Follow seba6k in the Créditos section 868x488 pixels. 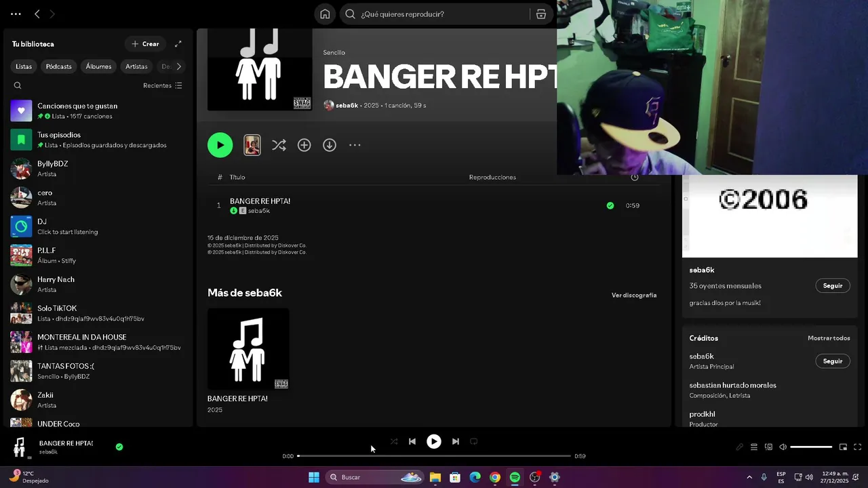(x=833, y=361)
